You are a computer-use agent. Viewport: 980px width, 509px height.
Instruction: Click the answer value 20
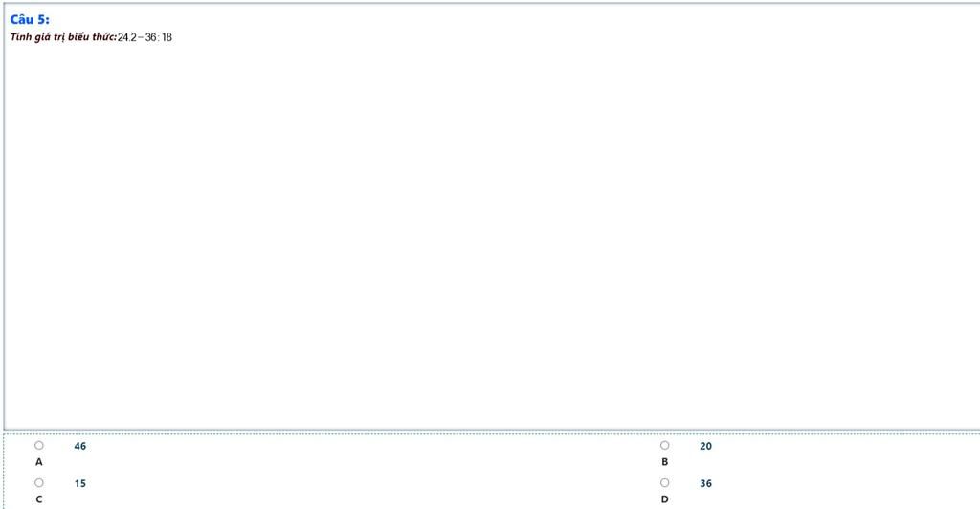point(705,446)
